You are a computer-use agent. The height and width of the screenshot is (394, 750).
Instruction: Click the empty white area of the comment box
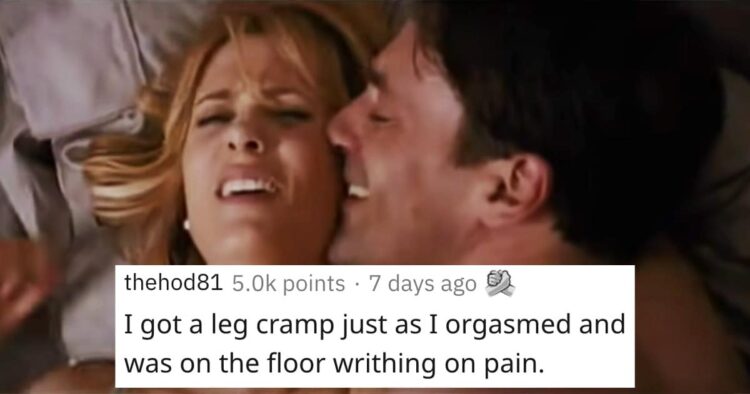tap(574, 285)
